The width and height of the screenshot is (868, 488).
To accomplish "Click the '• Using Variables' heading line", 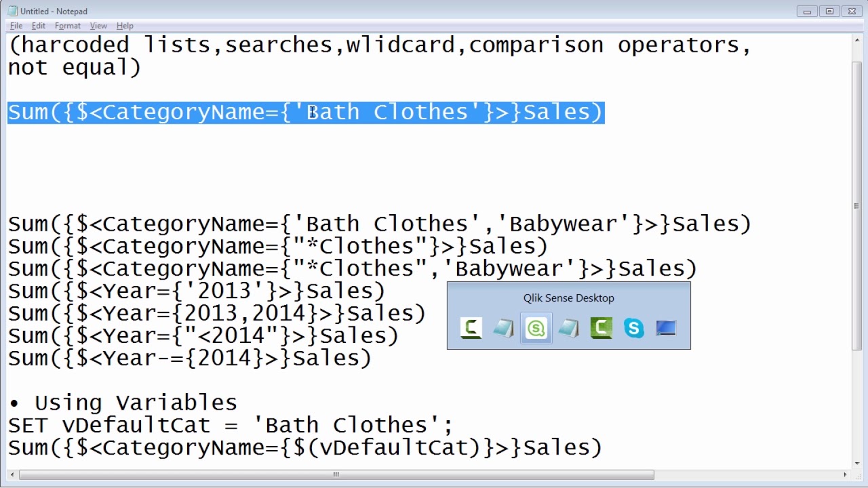I will tap(123, 403).
